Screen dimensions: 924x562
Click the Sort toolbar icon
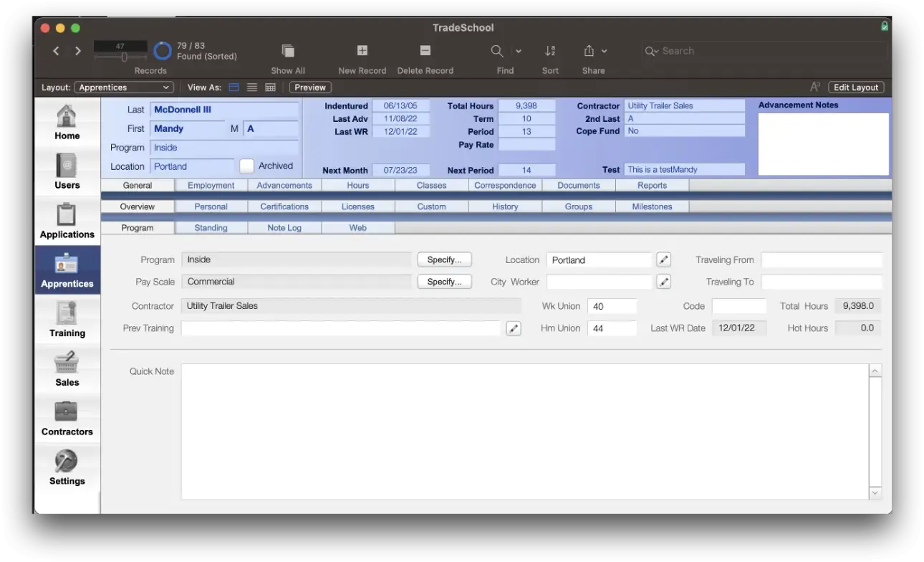pyautogui.click(x=550, y=51)
